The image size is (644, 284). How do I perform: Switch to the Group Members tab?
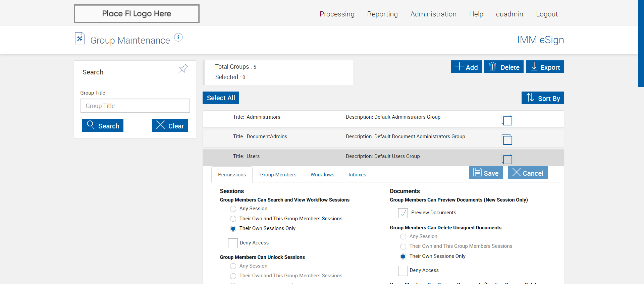(x=278, y=175)
